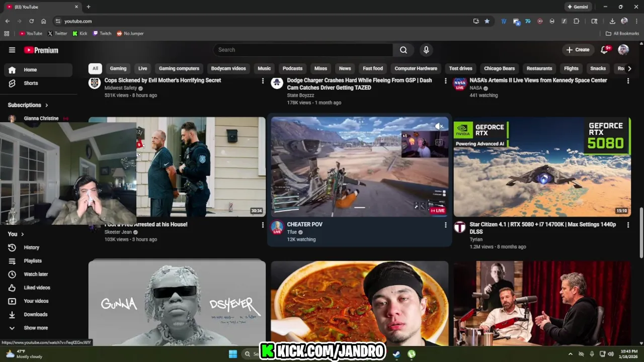Select the All filter chip
644x362 pixels.
[x=95, y=68]
